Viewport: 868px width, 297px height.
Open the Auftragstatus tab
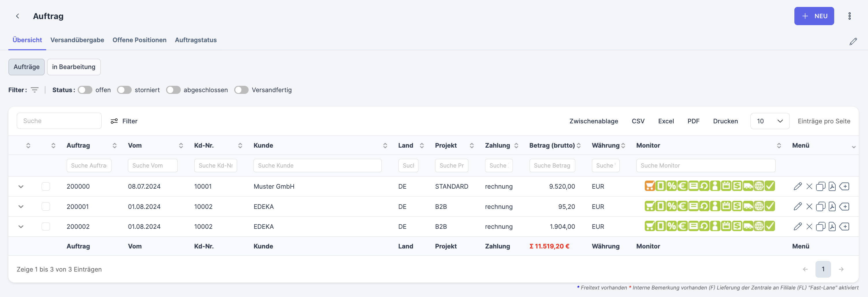point(195,40)
